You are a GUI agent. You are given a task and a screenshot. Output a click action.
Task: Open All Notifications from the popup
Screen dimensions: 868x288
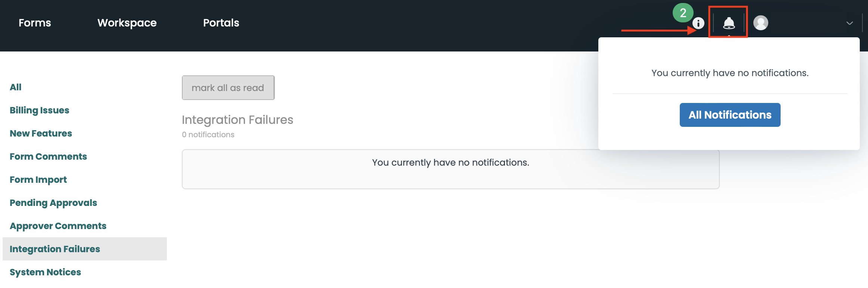click(730, 115)
